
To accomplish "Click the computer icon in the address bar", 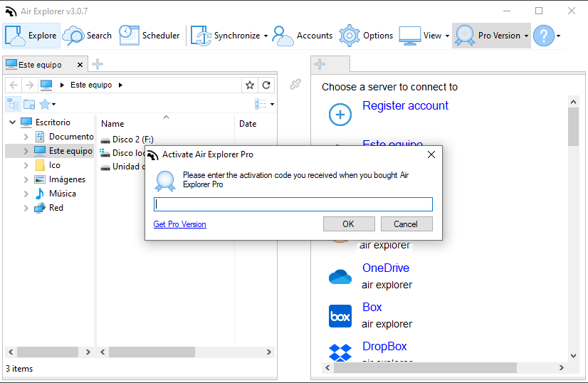I will 46,85.
